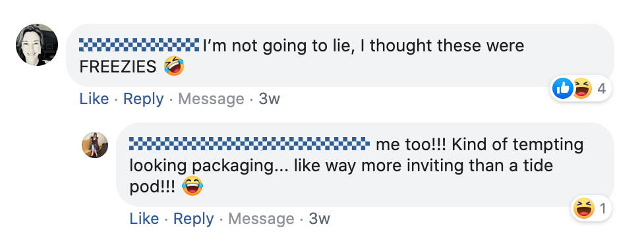Like the tide pod reply
The width and height of the screenshot is (644, 249).
coord(144,219)
